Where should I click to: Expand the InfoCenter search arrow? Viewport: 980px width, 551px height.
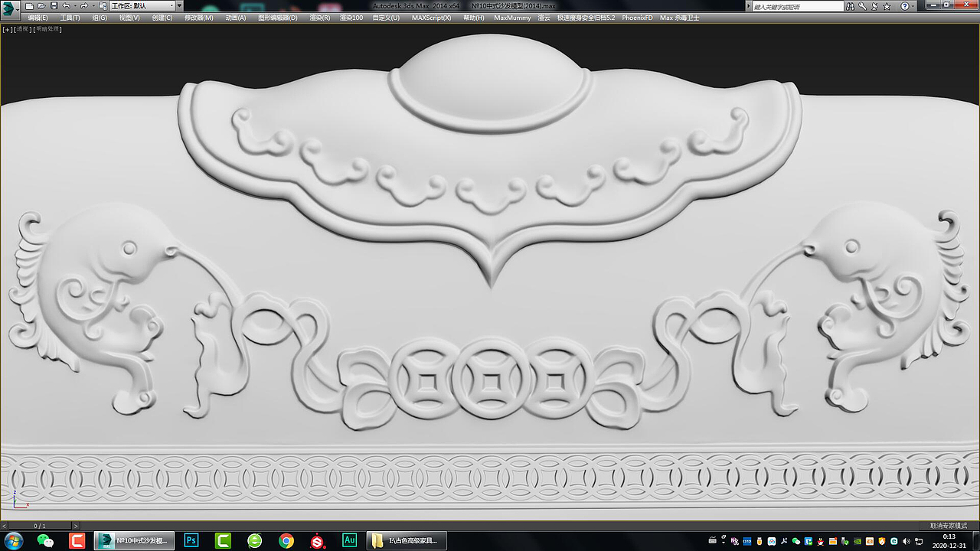click(748, 6)
